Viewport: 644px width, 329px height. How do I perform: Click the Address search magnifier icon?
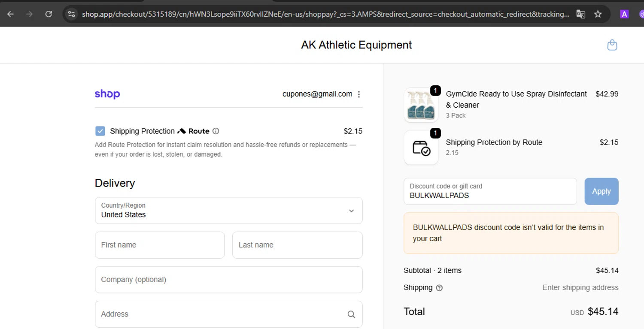coord(351,314)
